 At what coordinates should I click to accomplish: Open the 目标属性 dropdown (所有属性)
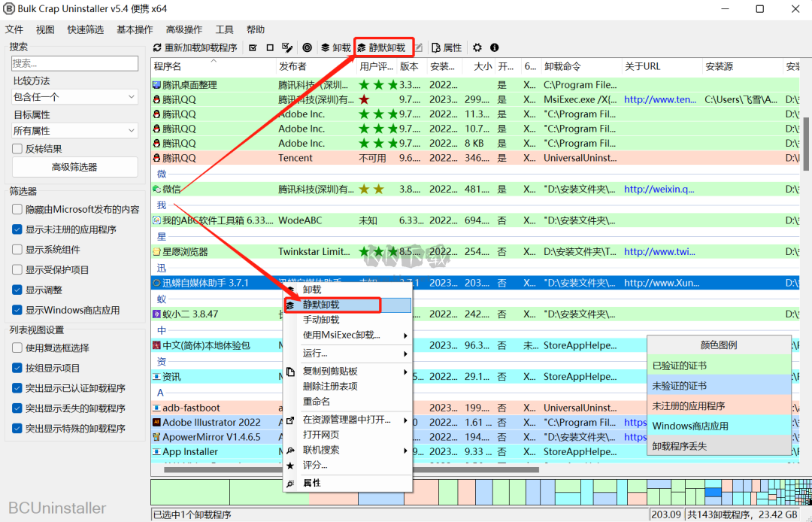[x=74, y=131]
